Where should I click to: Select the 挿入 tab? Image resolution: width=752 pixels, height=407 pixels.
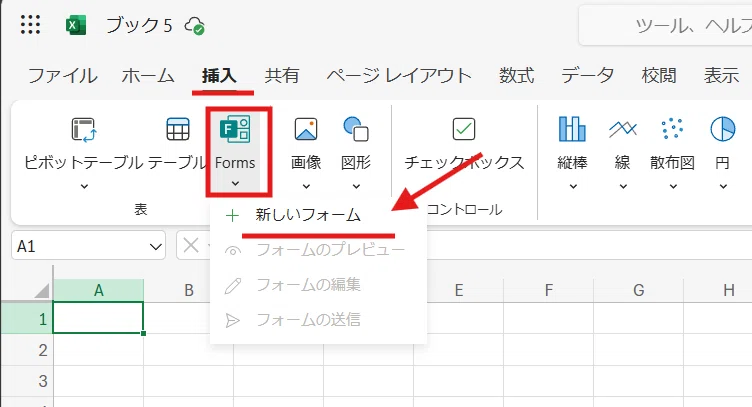coord(219,76)
